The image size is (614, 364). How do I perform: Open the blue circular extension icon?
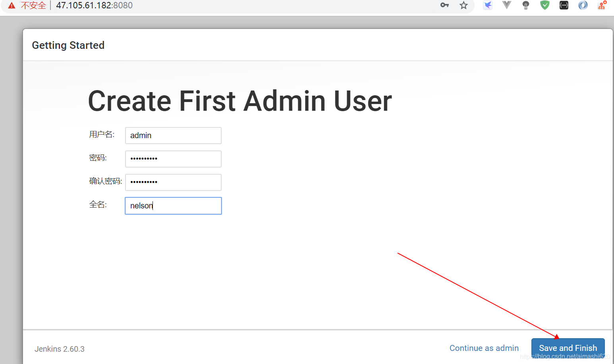[x=583, y=5]
